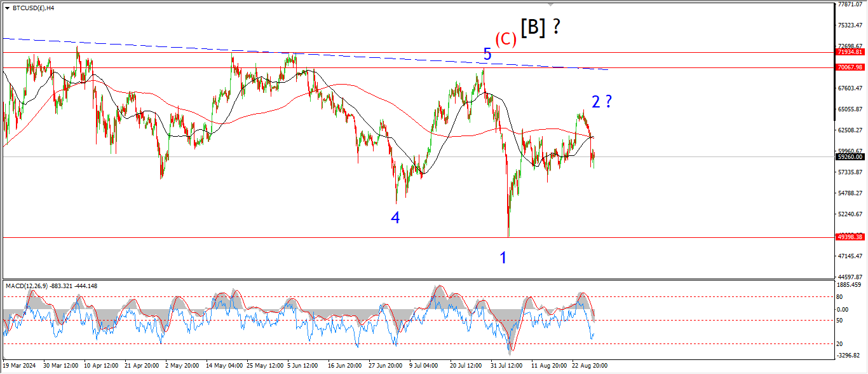868x374 pixels.
Task: Select the red 71934.81 price tag
Action: [x=850, y=52]
